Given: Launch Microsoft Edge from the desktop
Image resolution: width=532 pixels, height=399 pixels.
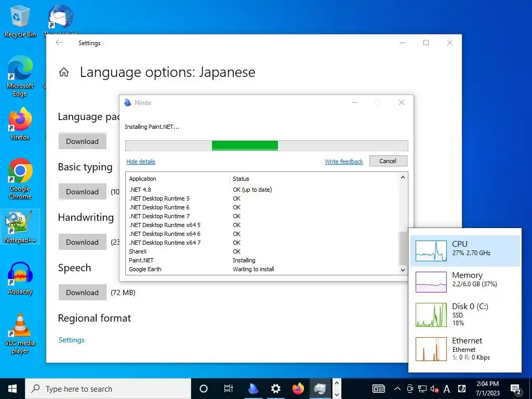Looking at the screenshot, I should click(20, 76).
